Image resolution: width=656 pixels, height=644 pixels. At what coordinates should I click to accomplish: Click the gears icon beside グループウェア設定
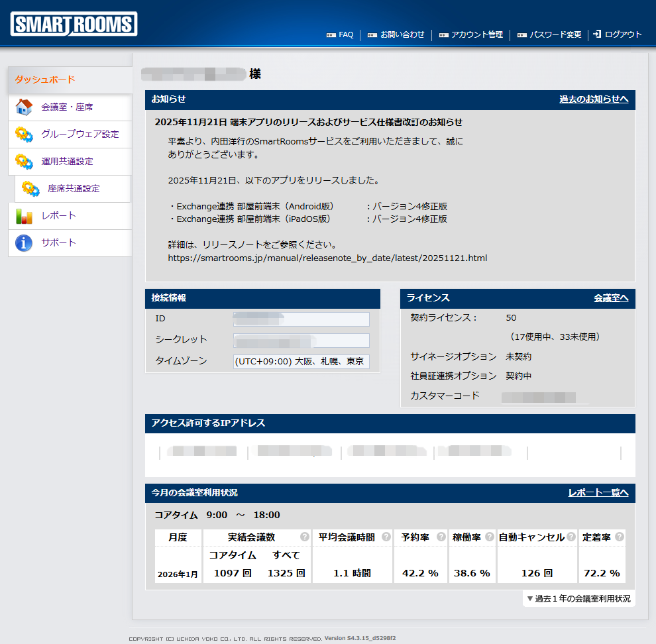[24, 134]
